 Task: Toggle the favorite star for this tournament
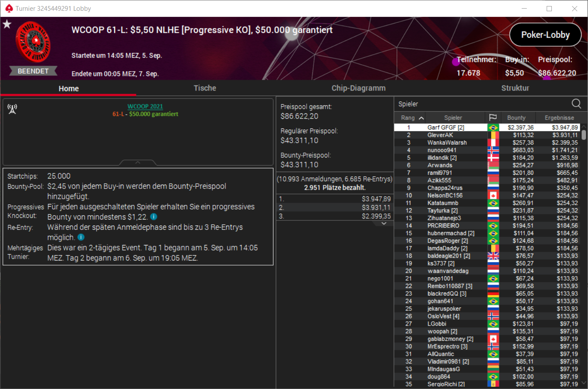point(7,24)
